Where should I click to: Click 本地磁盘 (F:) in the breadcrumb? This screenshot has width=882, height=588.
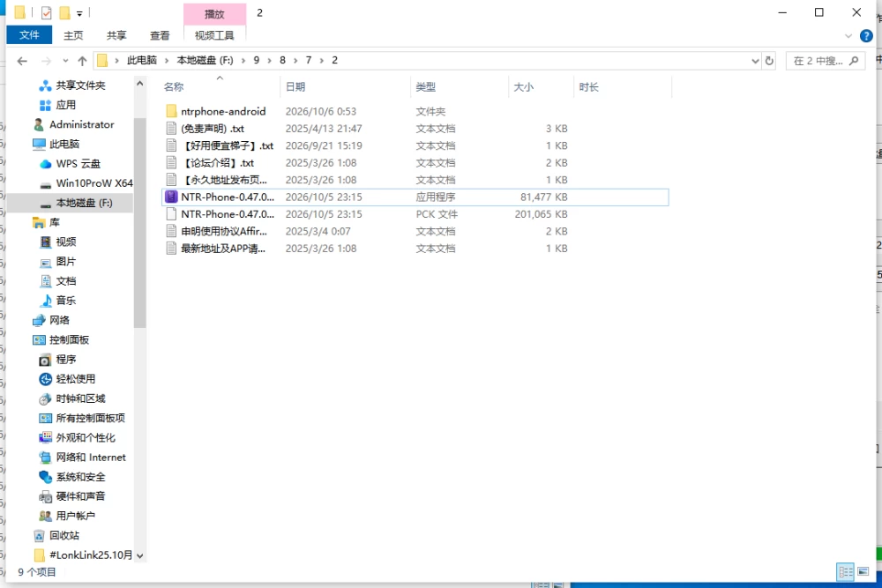tap(205, 60)
